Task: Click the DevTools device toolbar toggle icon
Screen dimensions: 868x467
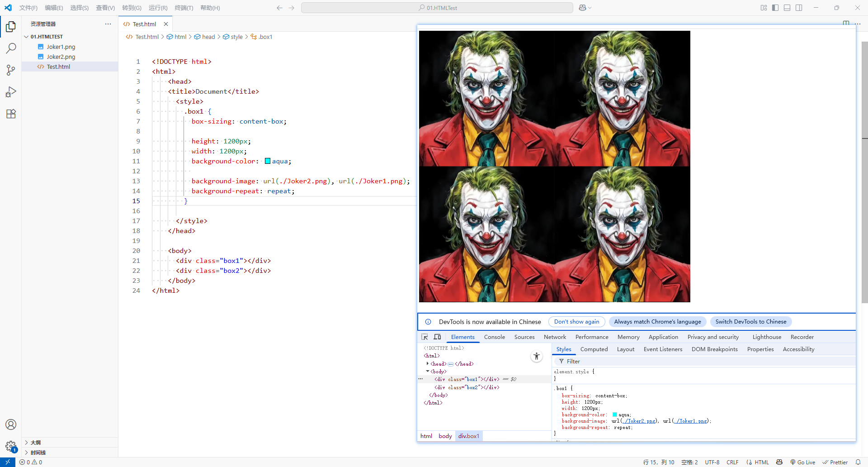Action: coord(437,337)
